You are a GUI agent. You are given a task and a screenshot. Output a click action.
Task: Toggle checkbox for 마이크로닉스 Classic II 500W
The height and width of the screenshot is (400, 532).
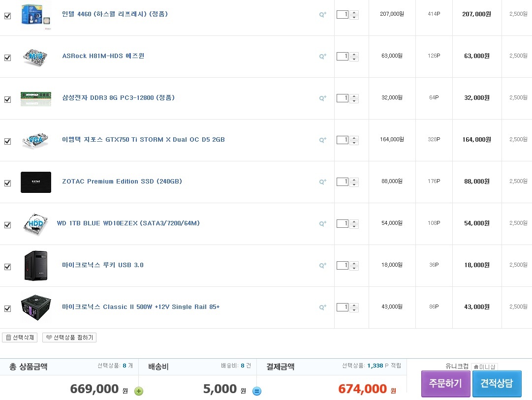(x=7, y=308)
